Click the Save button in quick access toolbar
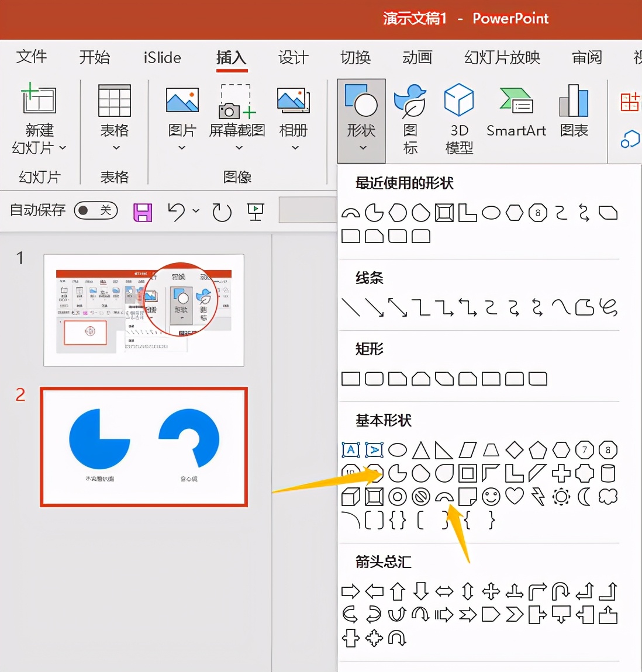This screenshot has height=672, width=642. point(142,211)
